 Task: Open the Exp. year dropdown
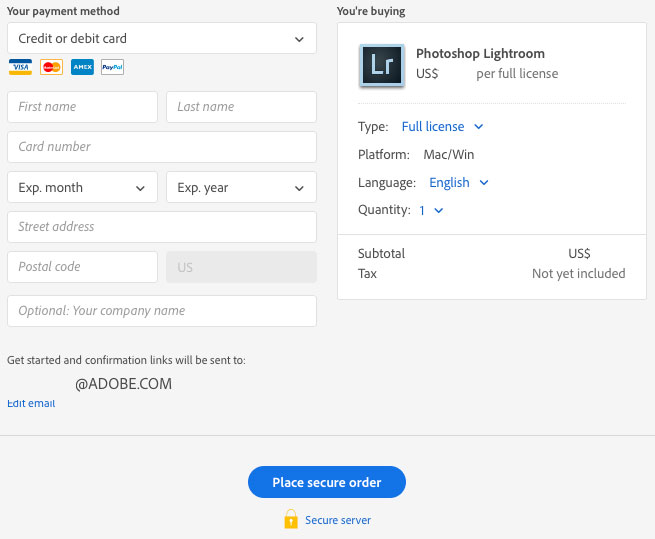pos(241,187)
